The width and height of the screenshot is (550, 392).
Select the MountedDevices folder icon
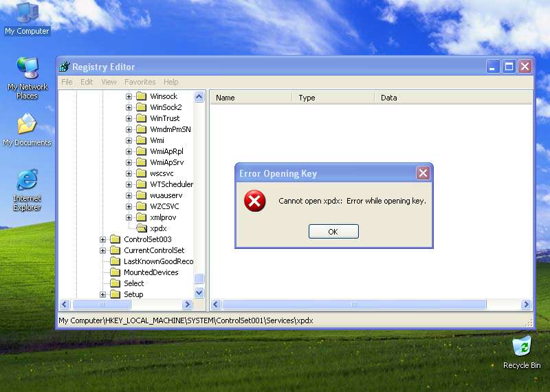(x=115, y=272)
